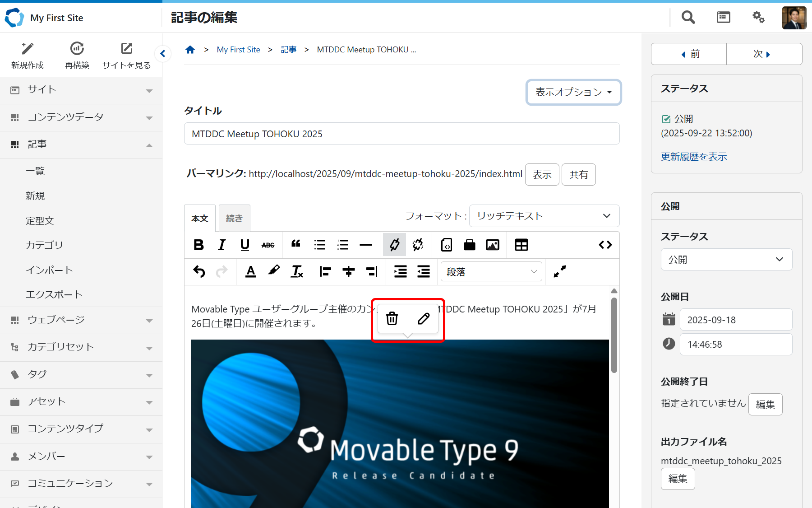Open 一覧 under the 記事 menu
Image resolution: width=812 pixels, height=508 pixels.
click(x=35, y=171)
